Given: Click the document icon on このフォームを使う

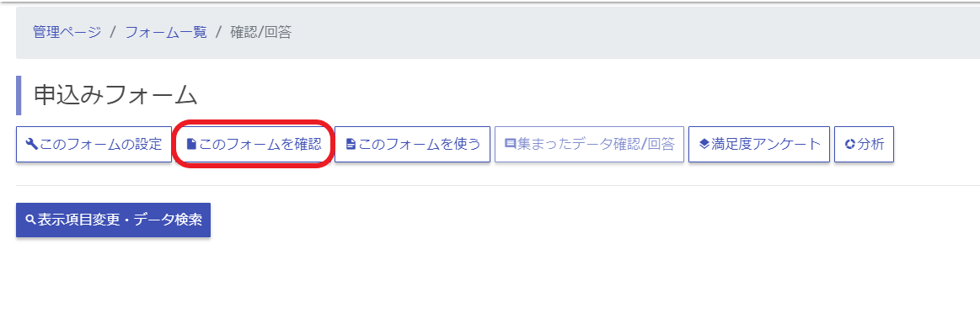Looking at the screenshot, I should point(351,145).
